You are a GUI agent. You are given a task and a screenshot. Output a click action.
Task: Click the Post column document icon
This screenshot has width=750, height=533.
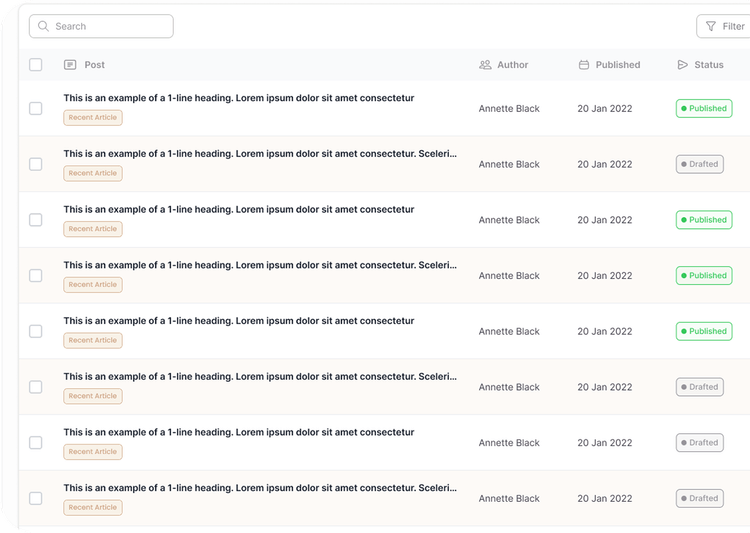[x=70, y=65]
